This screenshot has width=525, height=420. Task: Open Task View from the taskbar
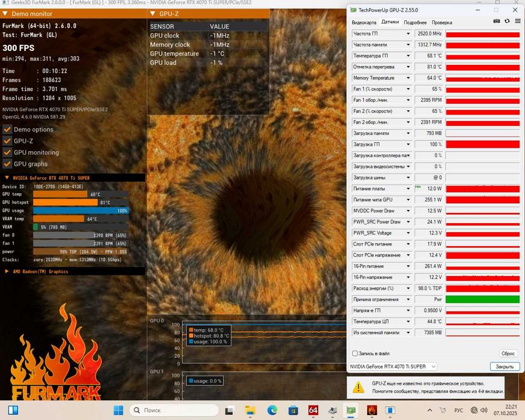pos(229,410)
